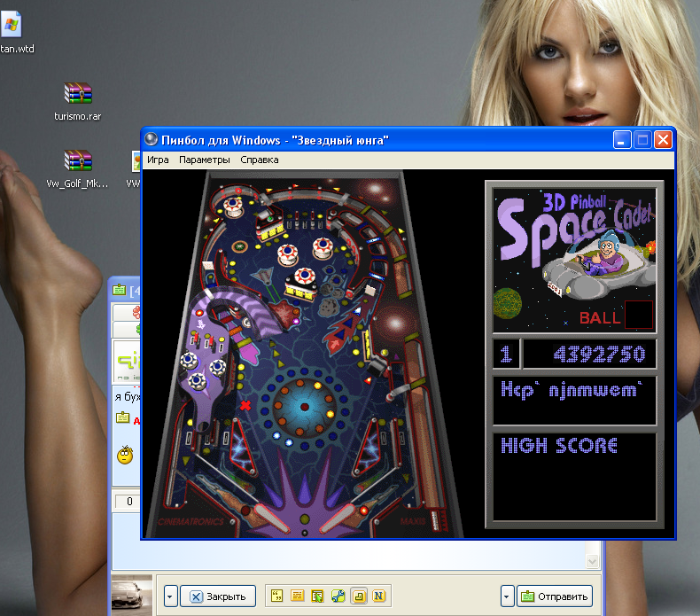Click the top-left pinball bumper
This screenshot has width=700, height=616.
(x=233, y=207)
